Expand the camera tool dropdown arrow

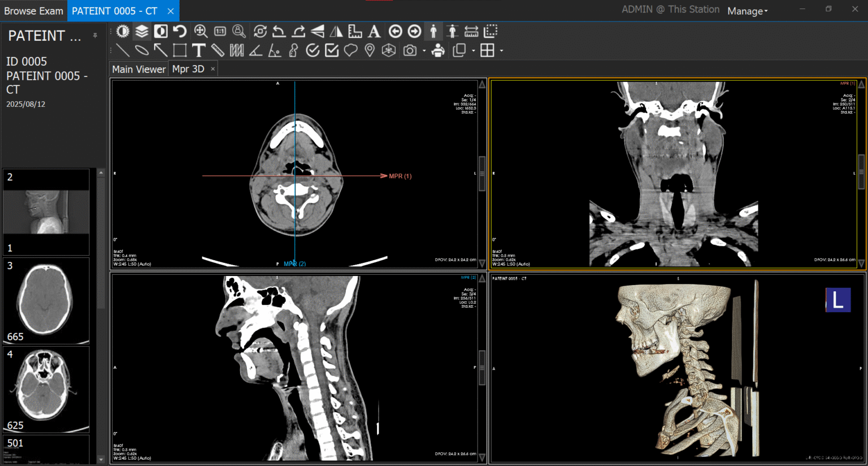(425, 50)
